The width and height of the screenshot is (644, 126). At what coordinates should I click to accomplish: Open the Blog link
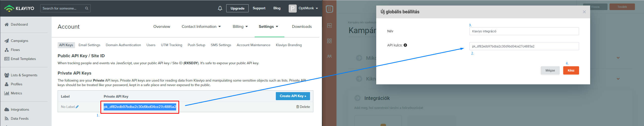tap(277, 8)
